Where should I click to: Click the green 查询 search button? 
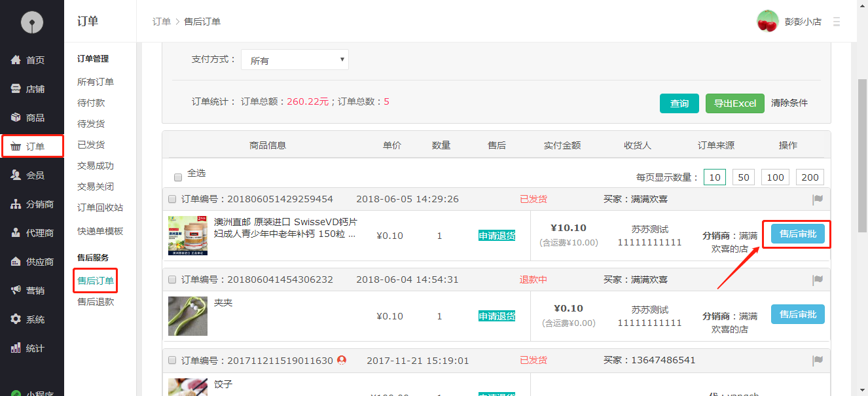click(679, 103)
